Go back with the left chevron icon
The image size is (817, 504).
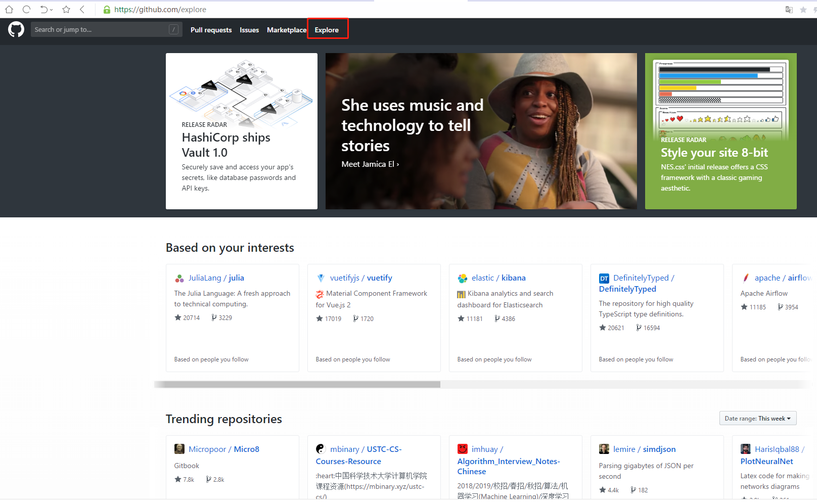(x=82, y=9)
